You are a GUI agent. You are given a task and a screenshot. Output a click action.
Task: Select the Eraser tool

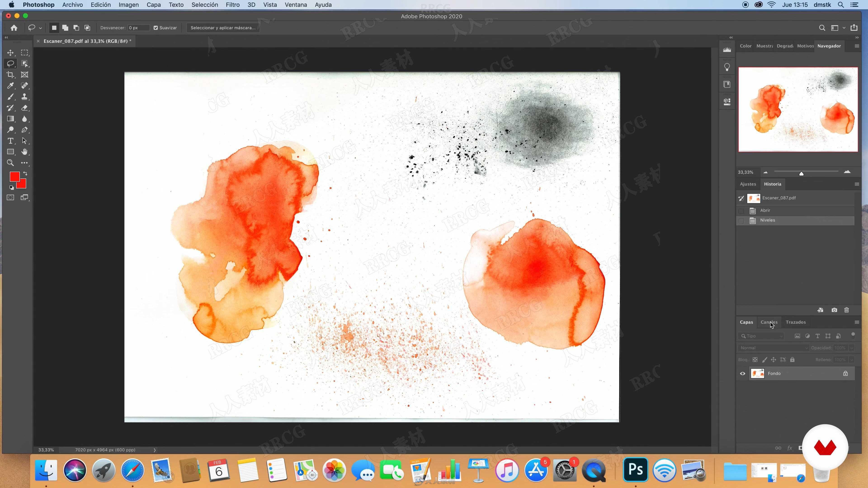click(25, 108)
